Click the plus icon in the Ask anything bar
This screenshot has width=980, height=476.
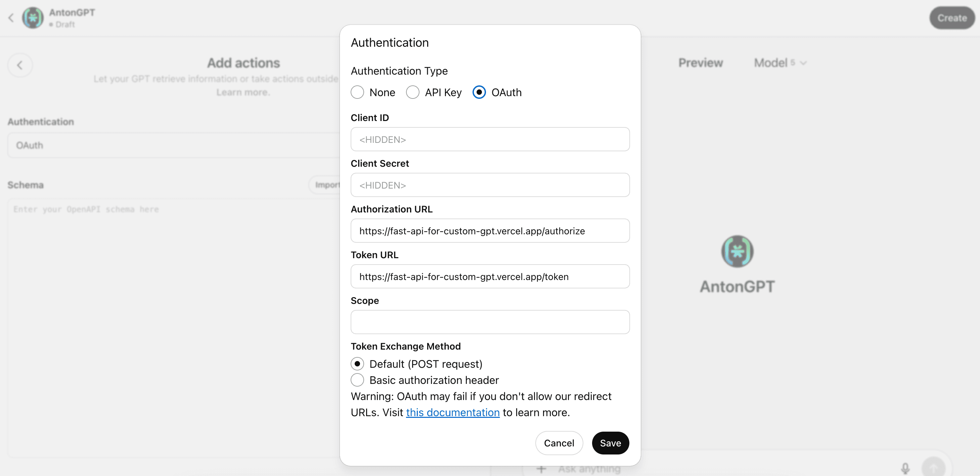[x=541, y=469]
